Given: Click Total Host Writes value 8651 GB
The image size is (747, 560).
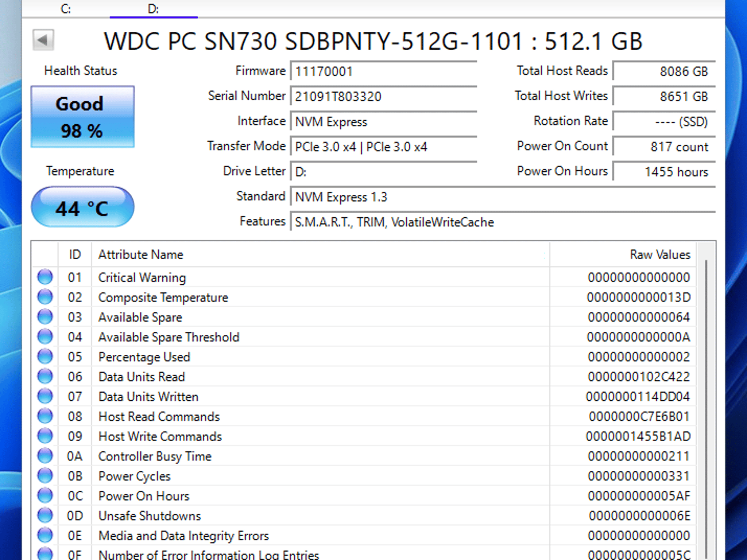Looking at the screenshot, I should (664, 96).
